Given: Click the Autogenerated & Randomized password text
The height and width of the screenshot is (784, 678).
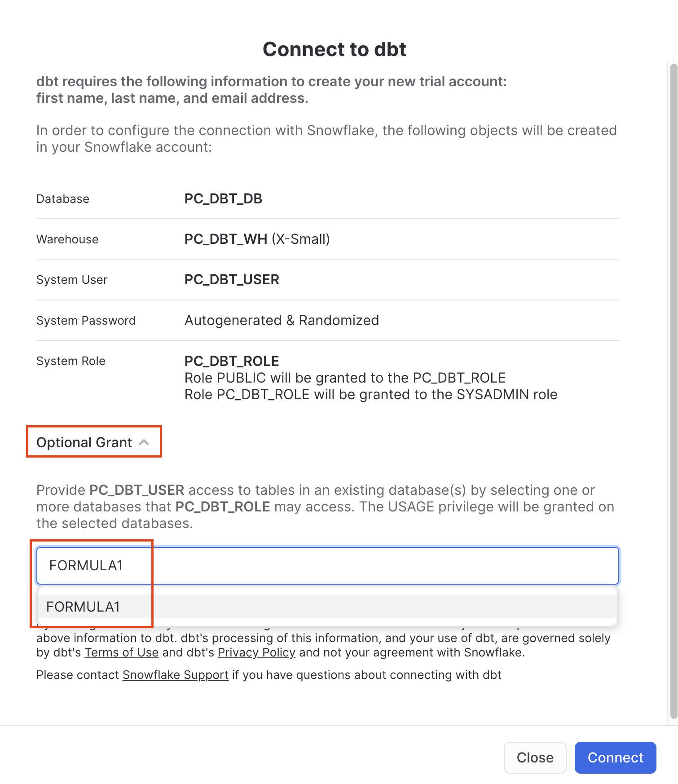Looking at the screenshot, I should click(282, 320).
